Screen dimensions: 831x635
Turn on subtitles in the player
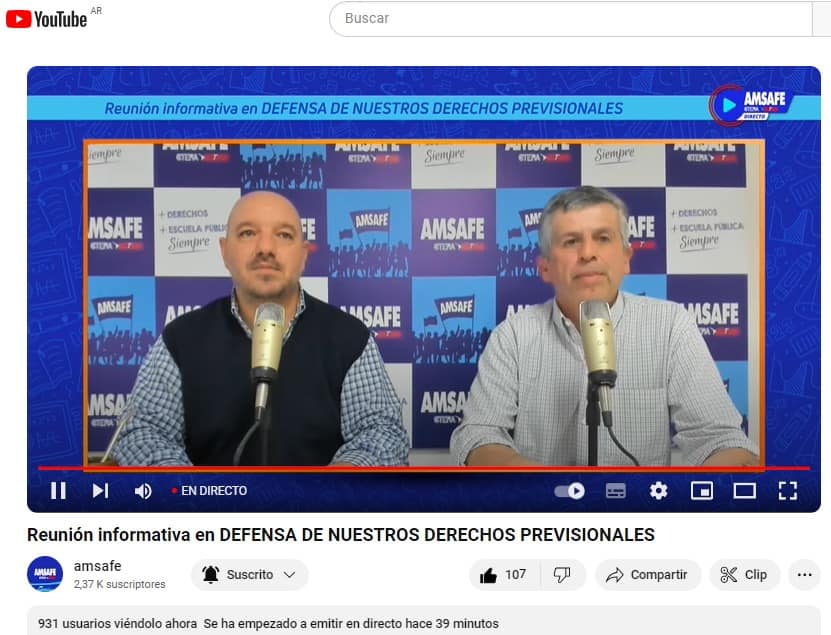615,491
